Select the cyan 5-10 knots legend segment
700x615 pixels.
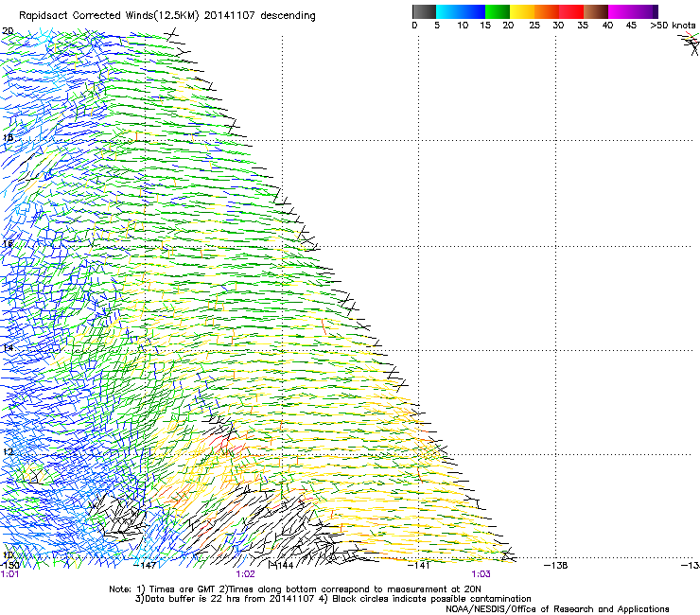tap(448, 11)
